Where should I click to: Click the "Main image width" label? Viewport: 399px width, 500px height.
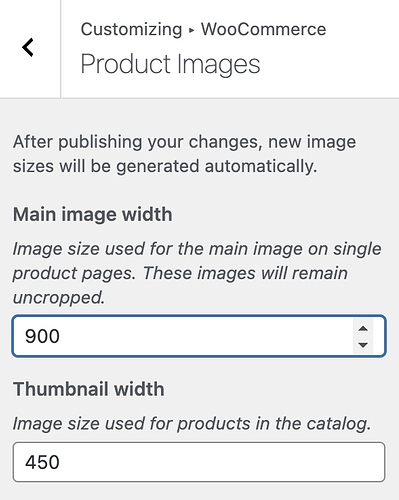[93, 214]
